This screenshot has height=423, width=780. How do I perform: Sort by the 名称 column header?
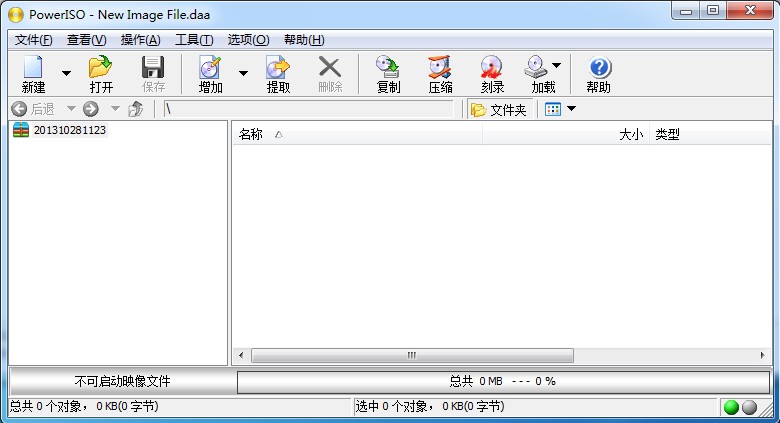(357, 134)
